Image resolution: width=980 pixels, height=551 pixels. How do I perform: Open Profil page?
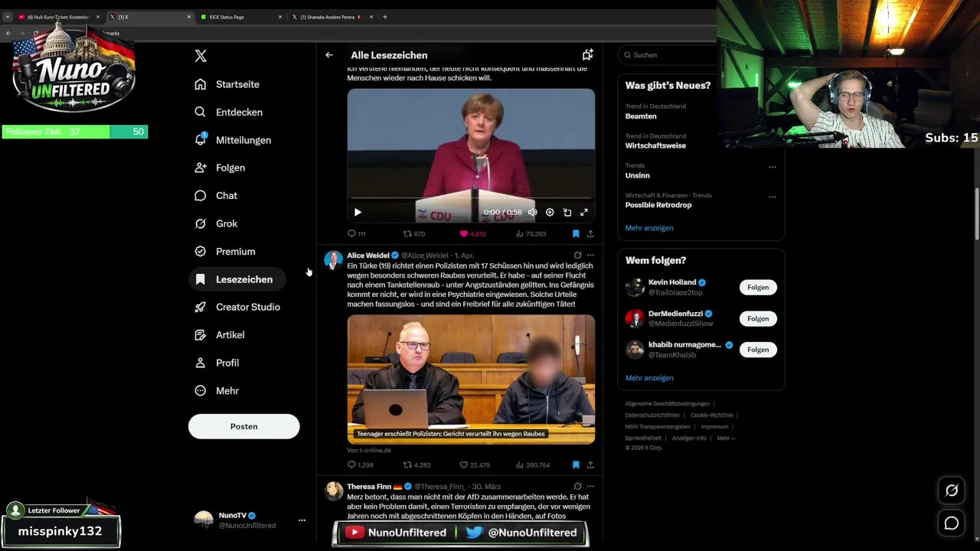(x=217, y=363)
